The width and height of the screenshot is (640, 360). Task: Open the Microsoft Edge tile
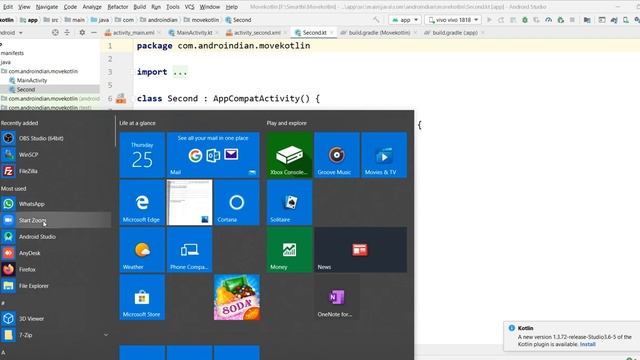142,202
